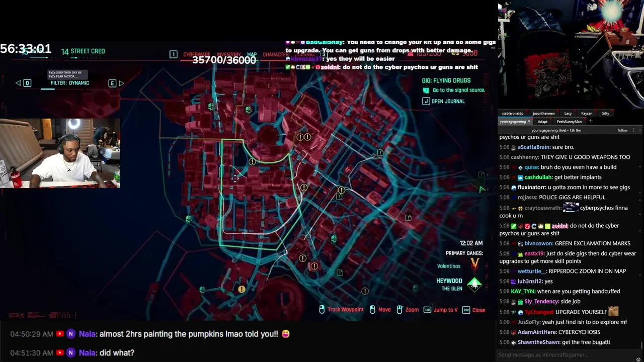644x362 pixels.
Task: Click Open Journal prompt
Action: 444,101
